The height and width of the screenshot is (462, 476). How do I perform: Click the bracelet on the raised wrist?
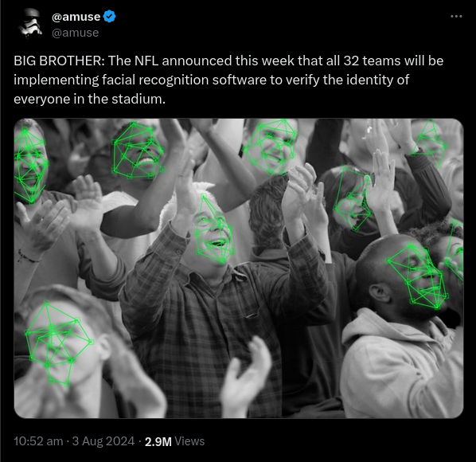click(x=28, y=257)
